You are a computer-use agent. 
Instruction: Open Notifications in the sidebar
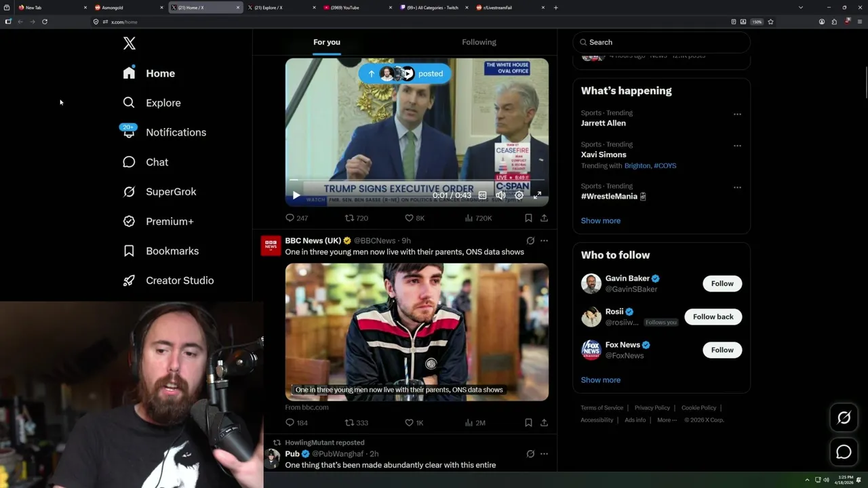(164, 132)
